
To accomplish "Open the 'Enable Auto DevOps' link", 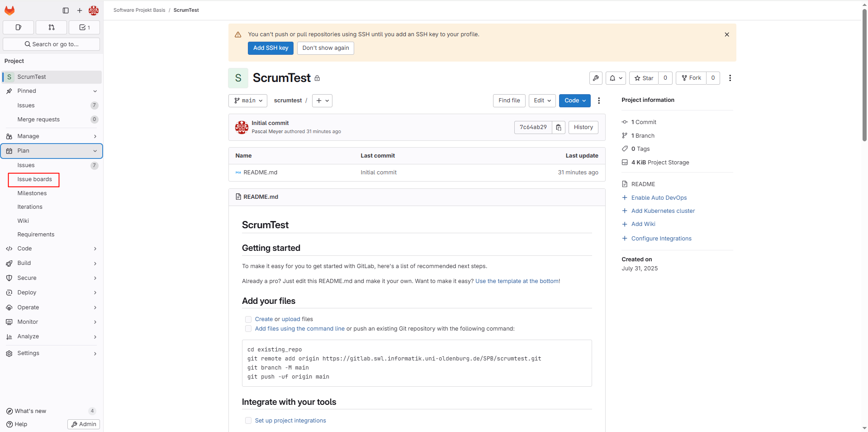I will click(x=659, y=198).
